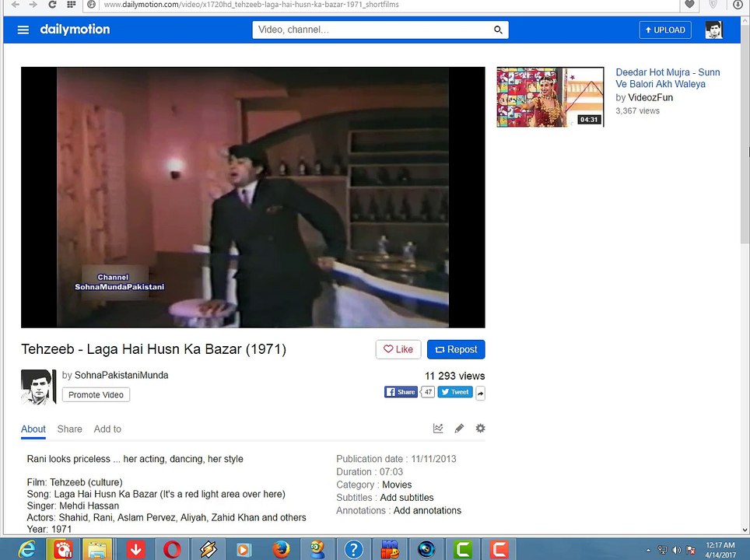
Task: Click the Promote Video button
Action: [x=96, y=394]
